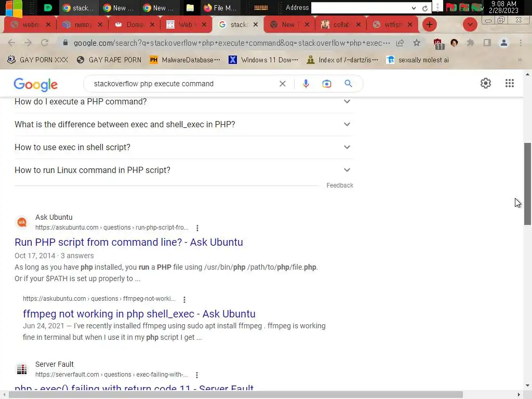Close the active 'stack' Google tab
This screenshot has height=399, width=532.
coord(256,24)
